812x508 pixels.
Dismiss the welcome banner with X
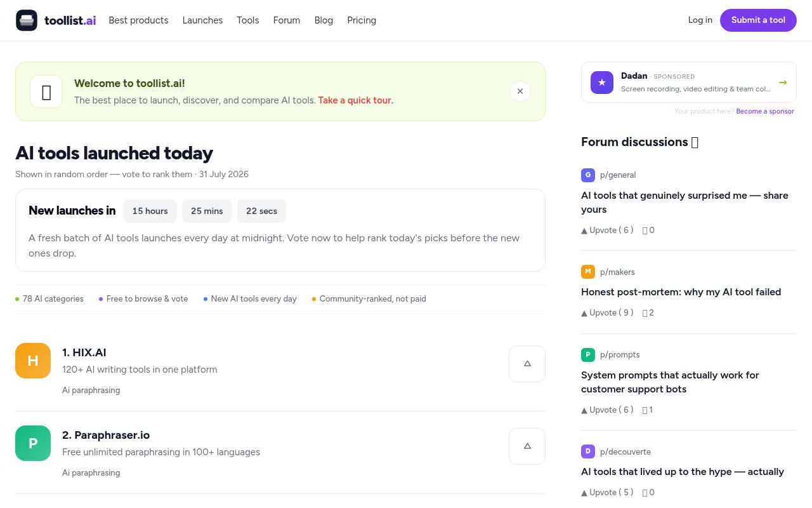click(520, 91)
